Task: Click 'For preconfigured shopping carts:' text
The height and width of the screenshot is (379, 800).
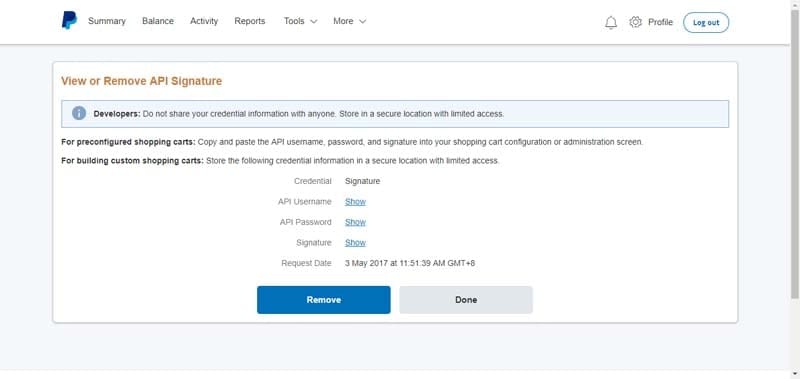Action: tap(128, 142)
